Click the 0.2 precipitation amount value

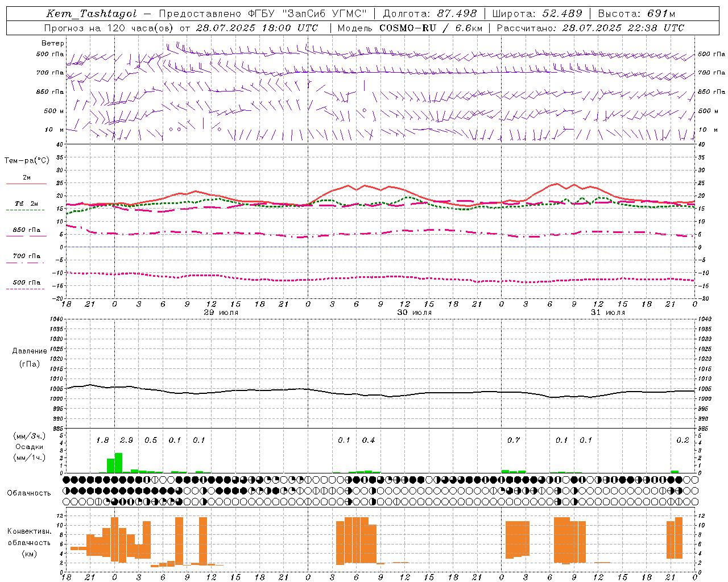click(x=682, y=440)
